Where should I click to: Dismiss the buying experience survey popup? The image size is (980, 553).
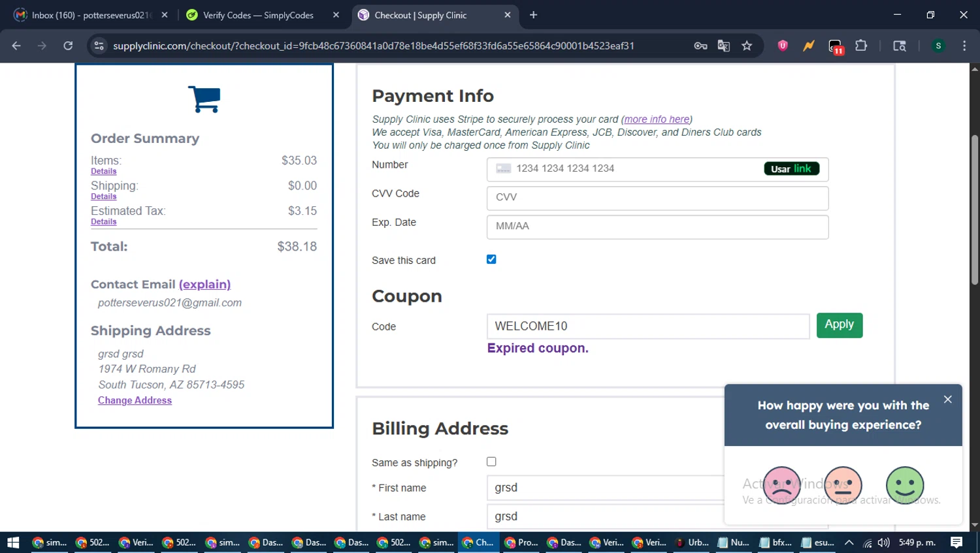pyautogui.click(x=947, y=400)
